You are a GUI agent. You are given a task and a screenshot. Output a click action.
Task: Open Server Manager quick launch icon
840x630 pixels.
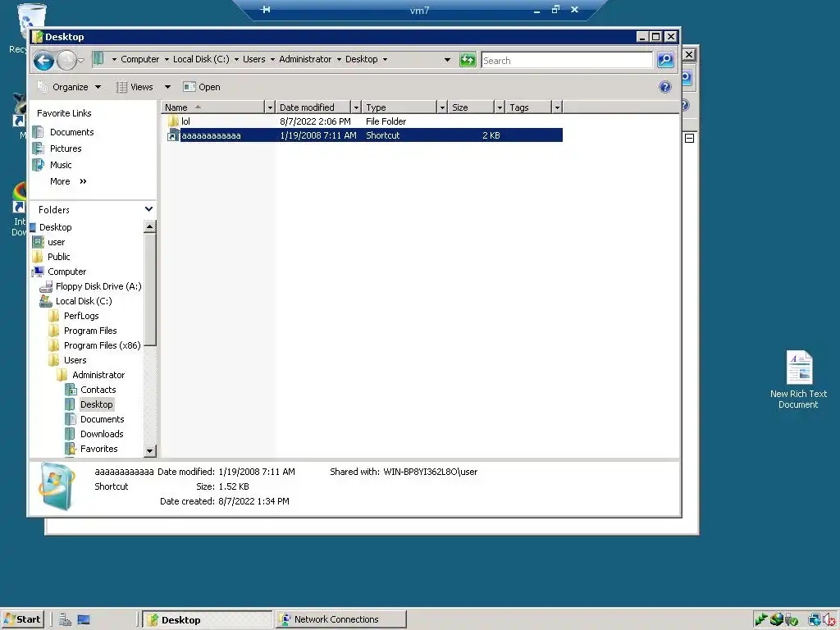click(x=66, y=620)
